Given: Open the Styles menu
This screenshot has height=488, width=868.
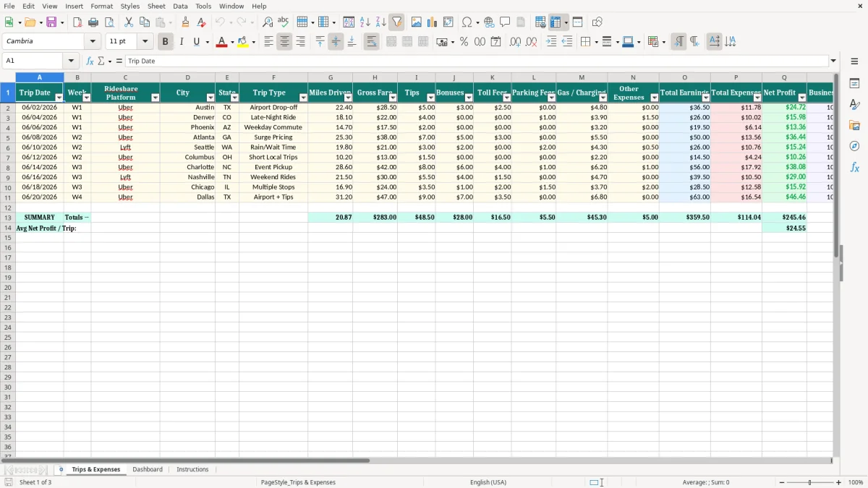Looking at the screenshot, I should click(130, 6).
